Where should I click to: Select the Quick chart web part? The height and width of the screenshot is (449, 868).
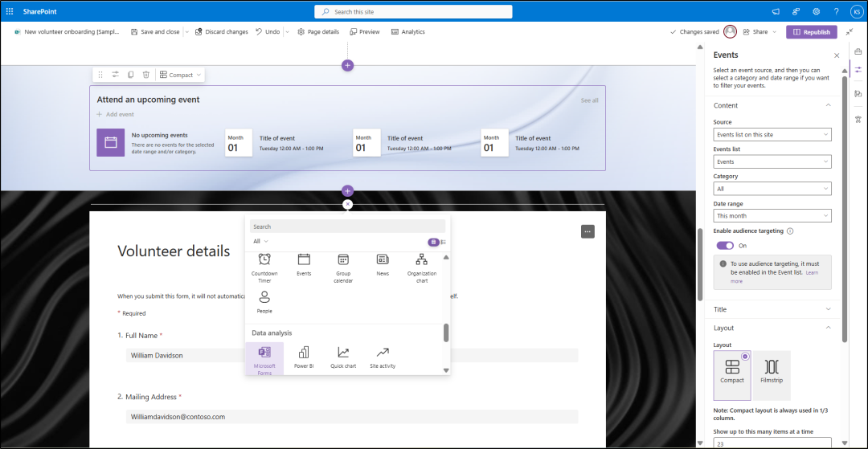point(343,357)
